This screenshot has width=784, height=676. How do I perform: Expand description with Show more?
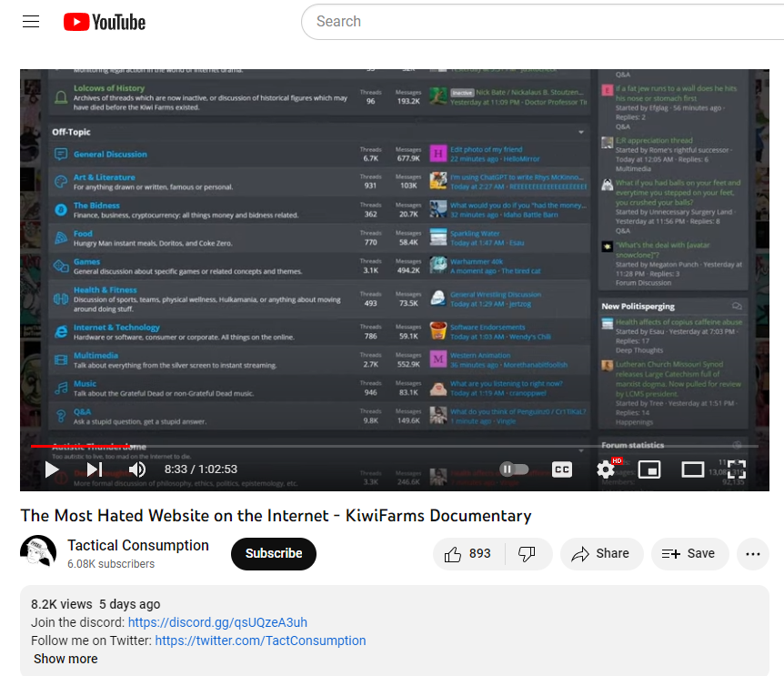click(x=65, y=659)
